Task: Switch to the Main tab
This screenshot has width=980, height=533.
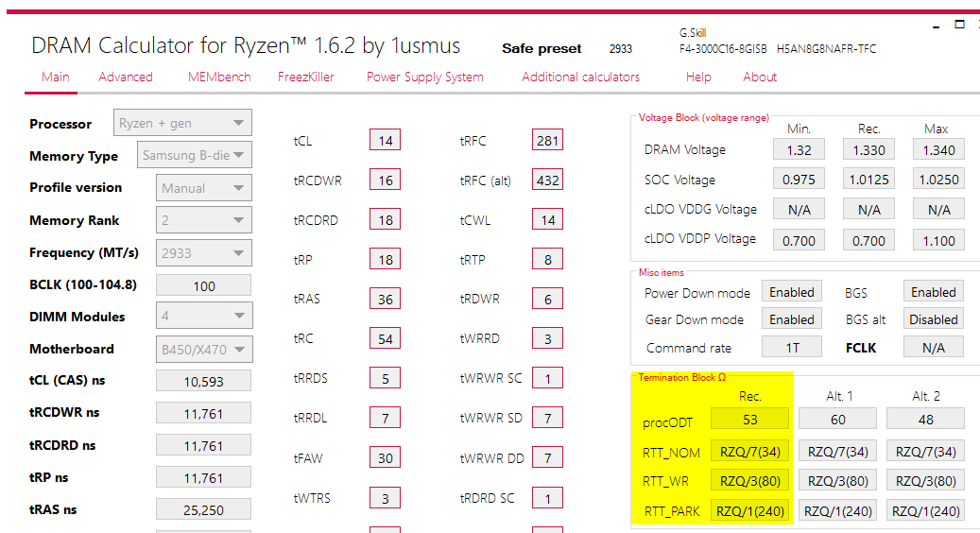Action: coord(55,77)
